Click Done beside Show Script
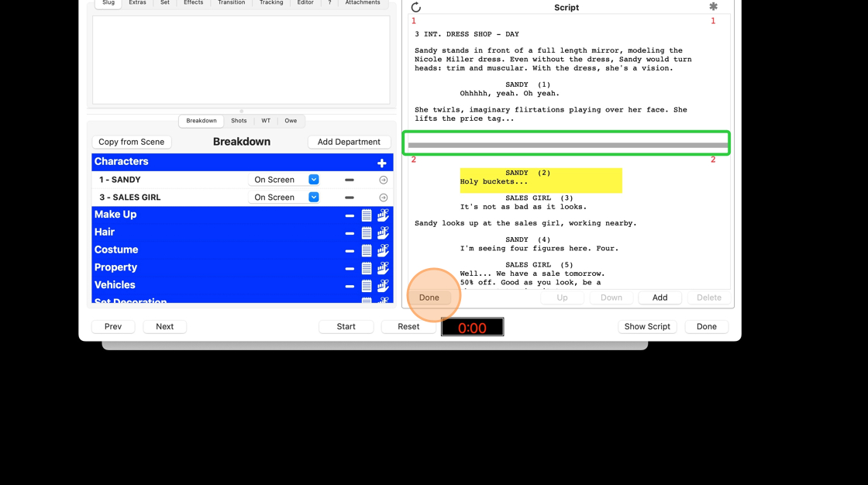868x485 pixels. (x=706, y=327)
